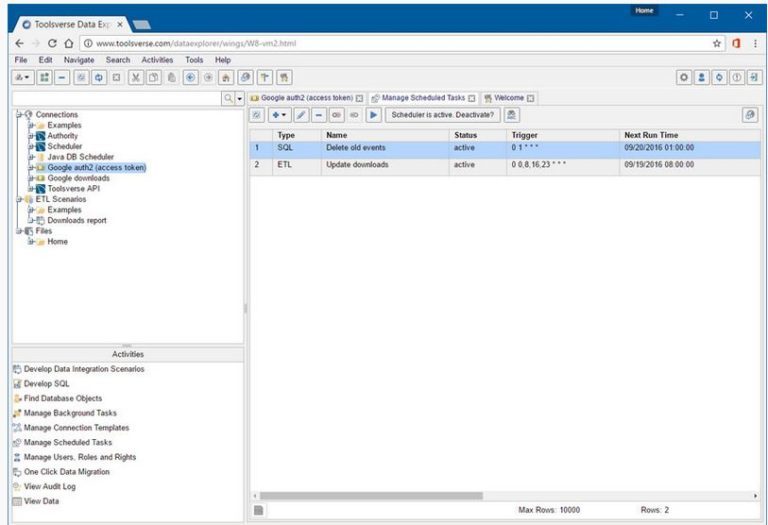This screenshot has height=525, width=768.
Task: Click the info circle icon at top right
Action: (737, 77)
